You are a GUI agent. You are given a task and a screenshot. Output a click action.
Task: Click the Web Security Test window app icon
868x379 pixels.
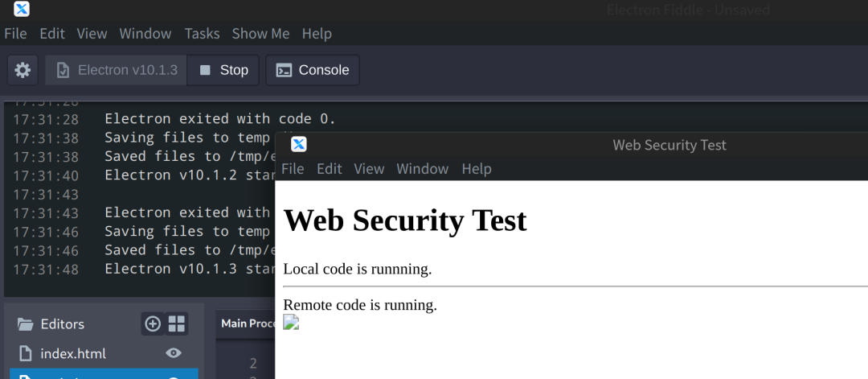[x=299, y=145]
